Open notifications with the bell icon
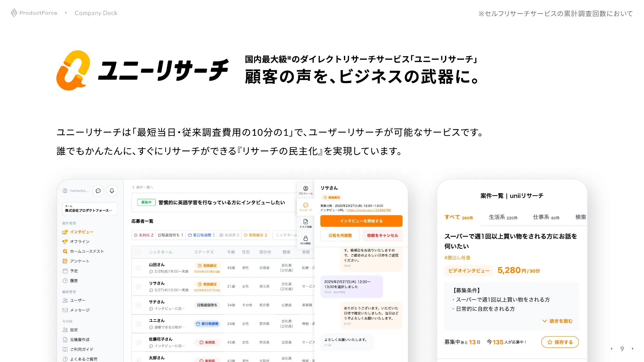Image resolution: width=644 pixels, height=362 pixels. [112, 191]
